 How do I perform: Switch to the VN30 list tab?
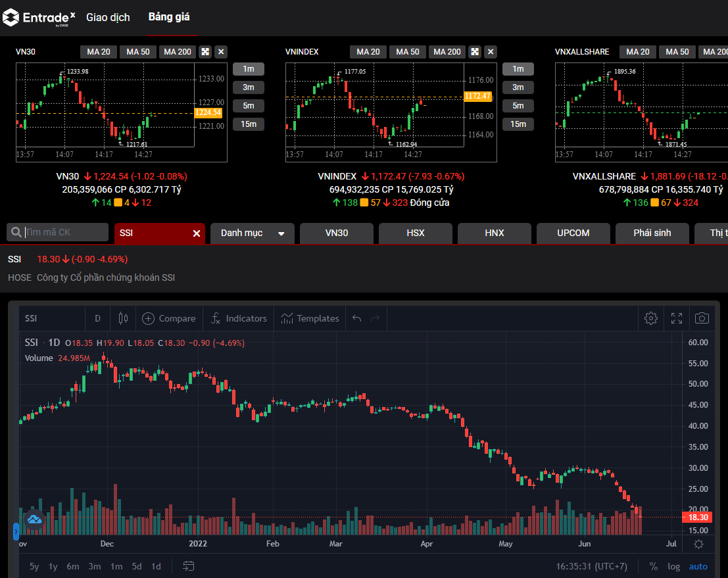[x=337, y=233]
